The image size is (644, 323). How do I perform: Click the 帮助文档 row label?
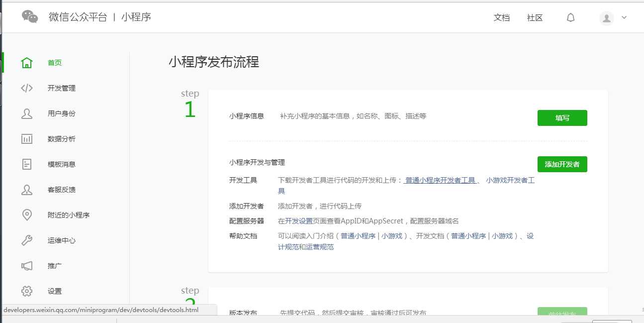pos(243,236)
